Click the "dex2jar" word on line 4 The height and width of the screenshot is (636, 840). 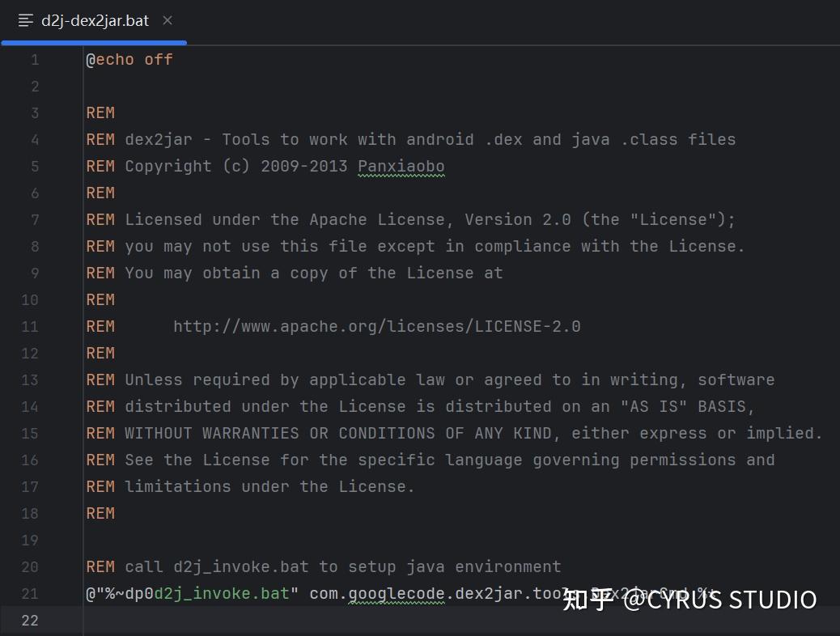coord(159,139)
